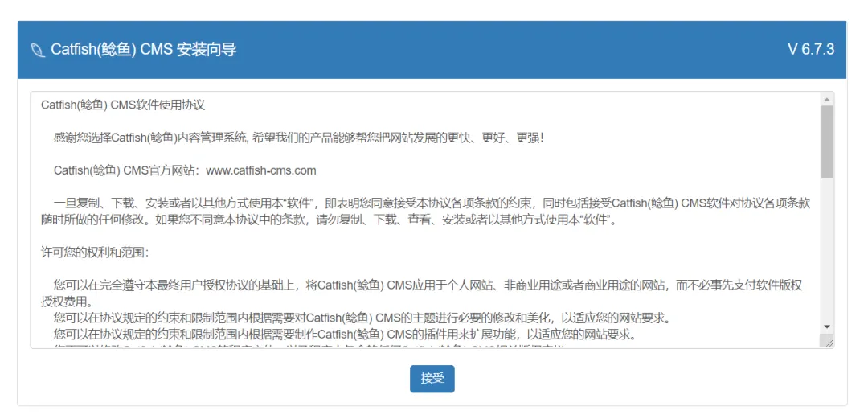The image size is (868, 419).
Task: Click the agreement text scrollbar thumb
Action: tap(827, 142)
